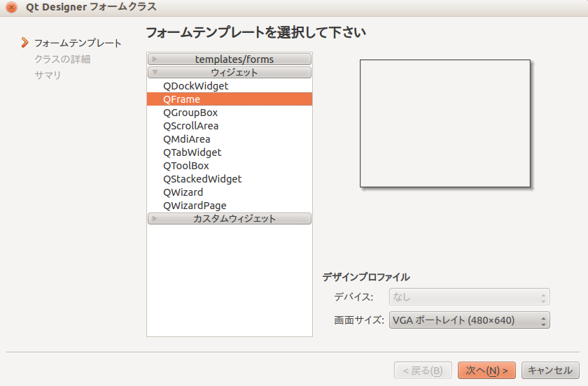Click the 次へ(N) > button
Image resolution: width=588 pixels, height=386 pixels.
[x=486, y=371]
